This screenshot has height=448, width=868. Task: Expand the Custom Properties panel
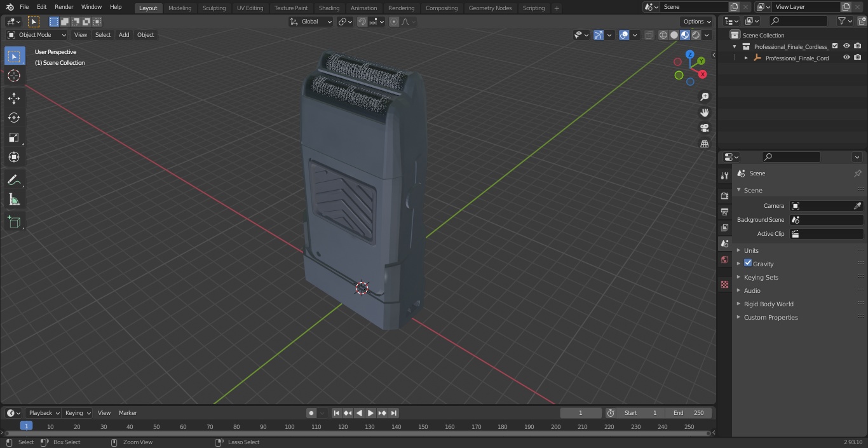click(771, 317)
